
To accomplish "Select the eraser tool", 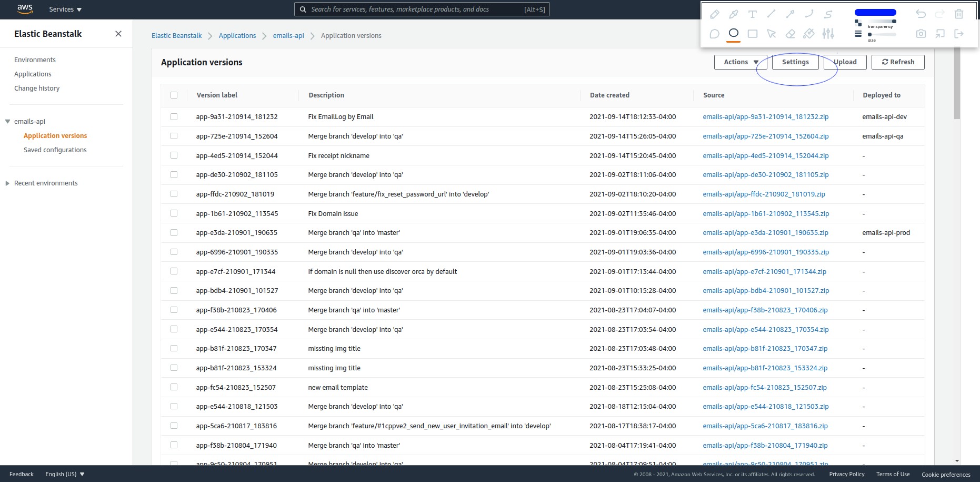I will point(790,34).
